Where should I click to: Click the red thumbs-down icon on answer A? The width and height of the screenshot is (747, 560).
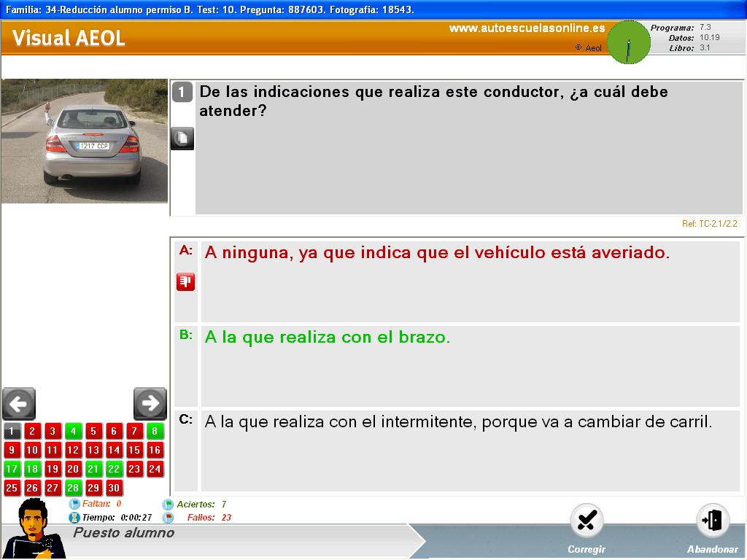tap(185, 281)
